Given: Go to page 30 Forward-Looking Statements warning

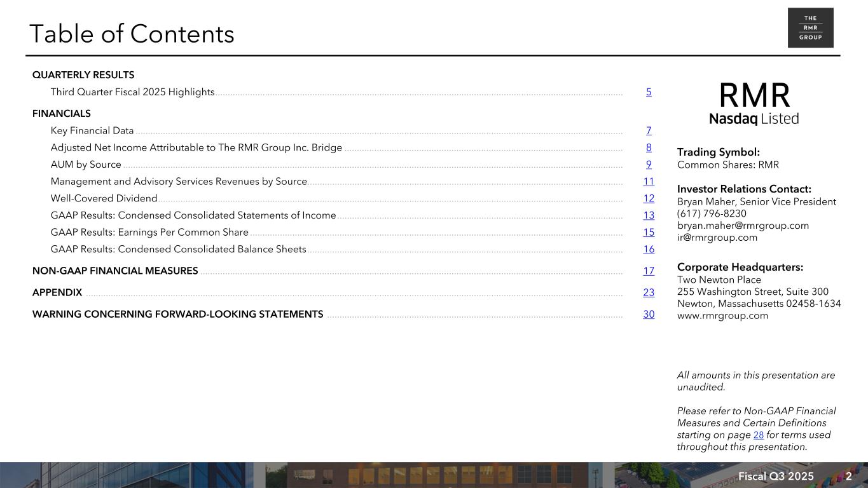Looking at the screenshot, I should point(649,315).
